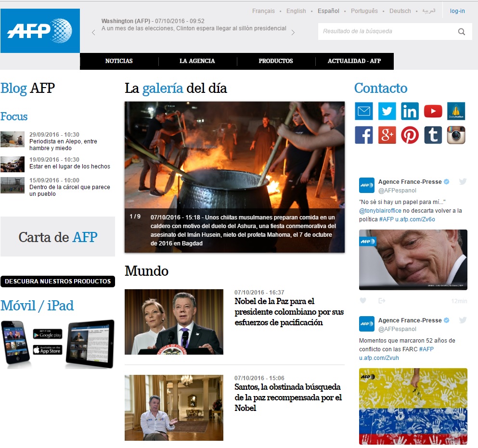
Task: Open the ACTUALIDAD - AFP menu
Action: tap(354, 61)
